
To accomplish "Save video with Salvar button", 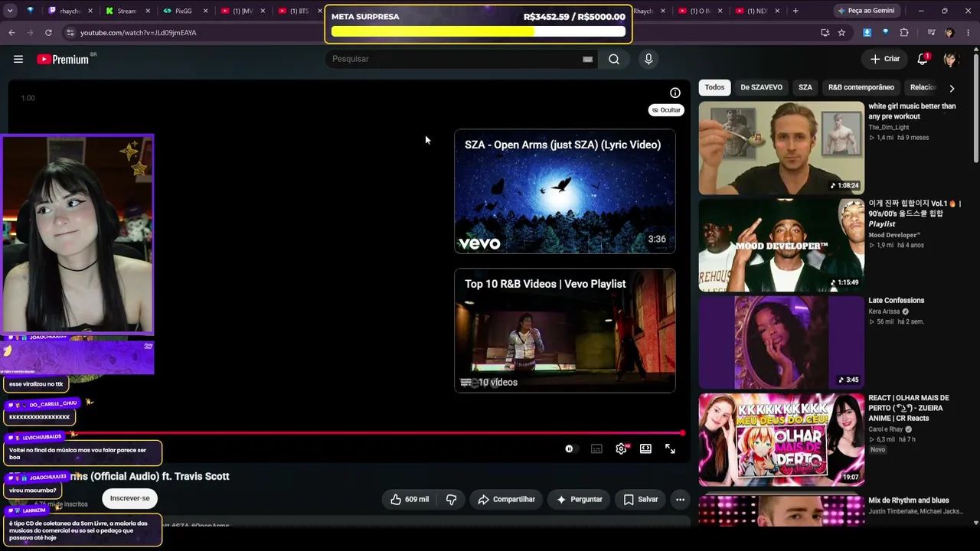I will pyautogui.click(x=640, y=499).
